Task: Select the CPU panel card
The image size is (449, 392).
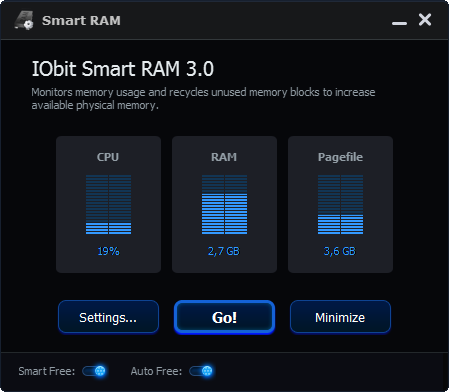Action: tap(108, 204)
